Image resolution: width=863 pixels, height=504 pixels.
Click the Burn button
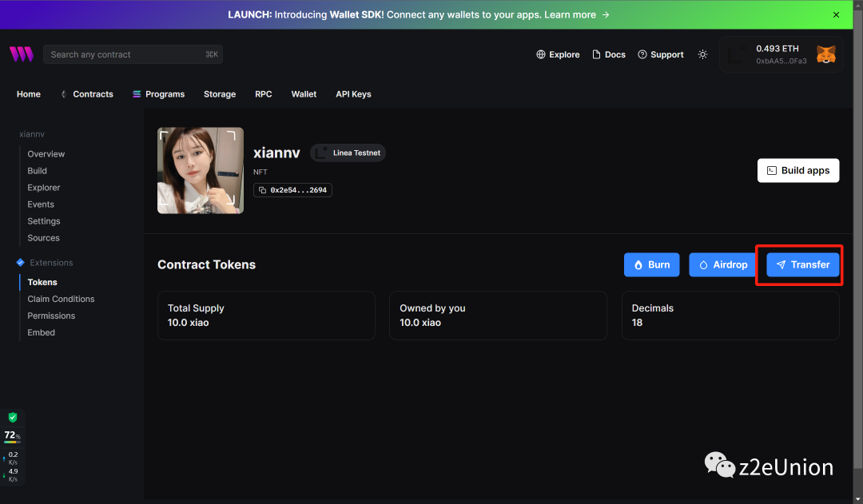pyautogui.click(x=651, y=265)
